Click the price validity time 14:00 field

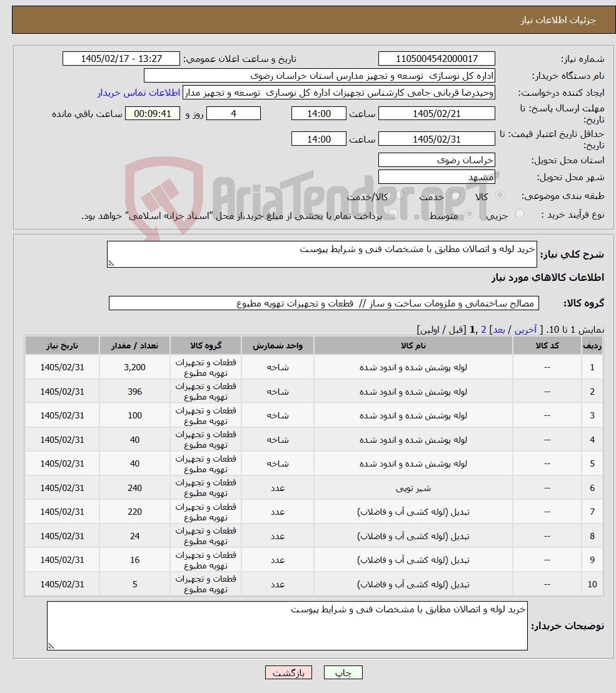point(318,139)
